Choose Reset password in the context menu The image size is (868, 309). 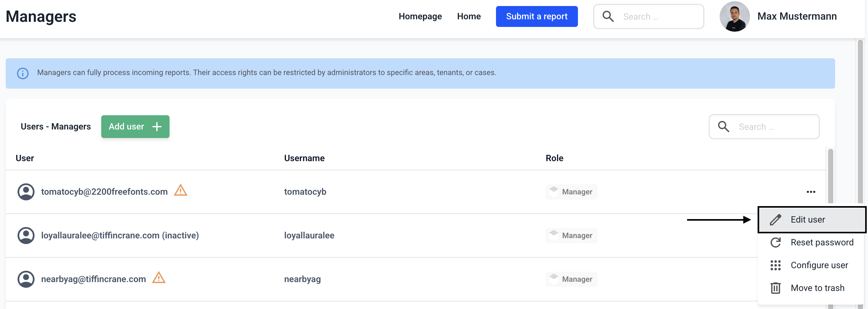point(821,242)
